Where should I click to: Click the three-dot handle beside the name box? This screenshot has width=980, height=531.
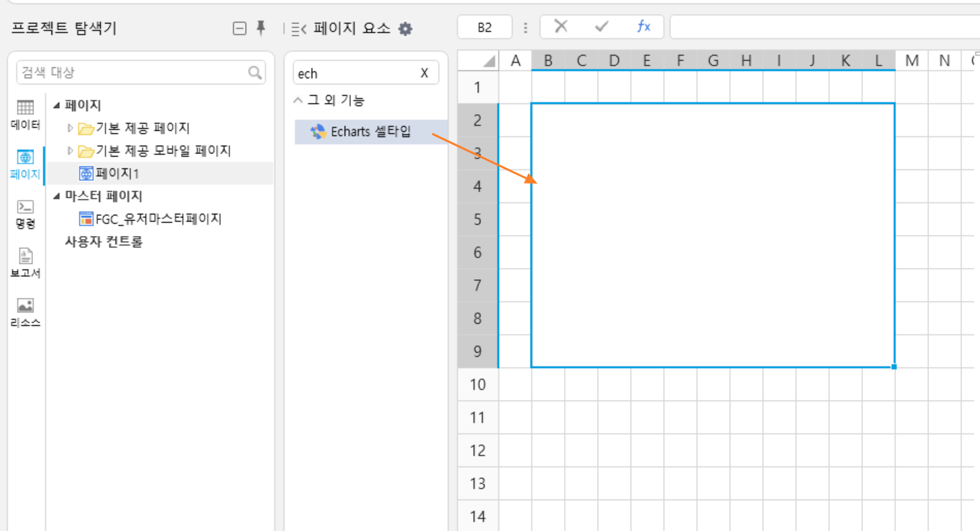tap(526, 28)
